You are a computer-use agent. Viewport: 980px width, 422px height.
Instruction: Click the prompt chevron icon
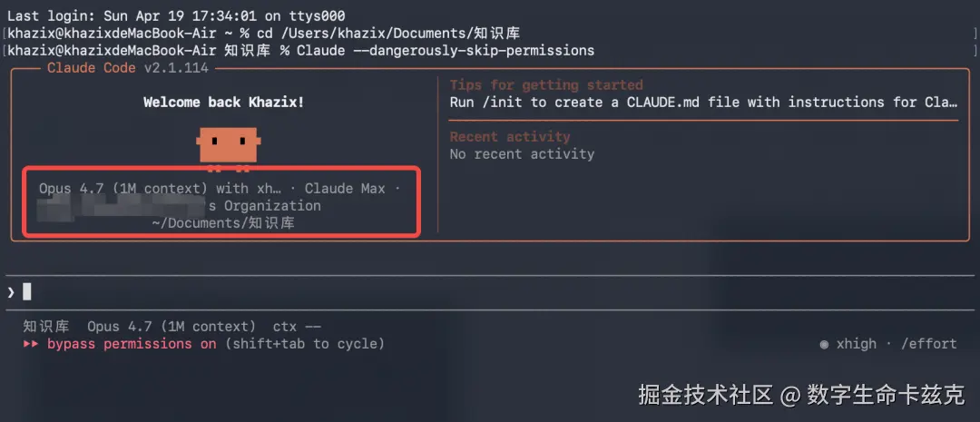coord(11,292)
